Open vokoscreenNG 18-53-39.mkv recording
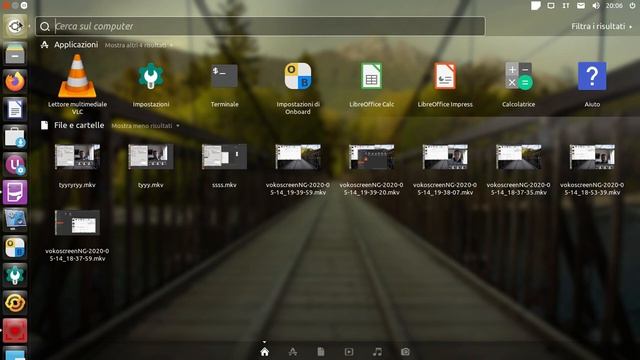 coord(592,157)
